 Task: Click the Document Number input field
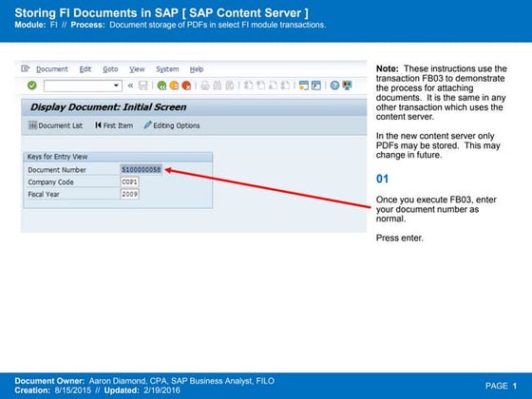[x=142, y=170]
